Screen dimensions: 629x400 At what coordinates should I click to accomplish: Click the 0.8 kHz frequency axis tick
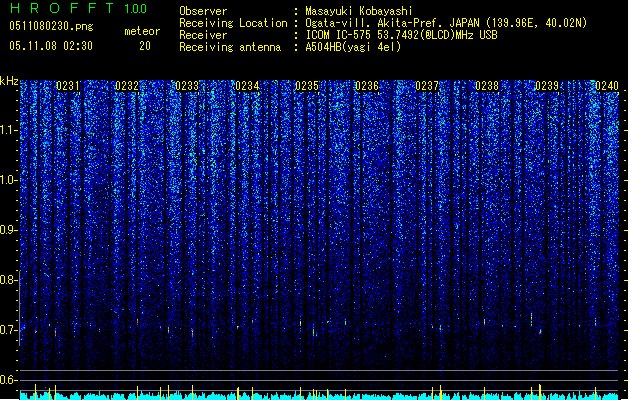(x=9, y=280)
